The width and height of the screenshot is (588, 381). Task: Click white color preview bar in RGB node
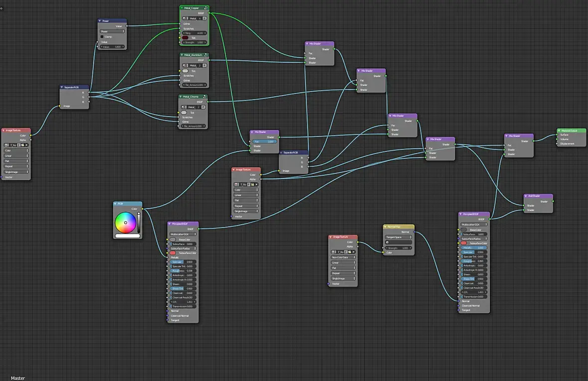[128, 236]
